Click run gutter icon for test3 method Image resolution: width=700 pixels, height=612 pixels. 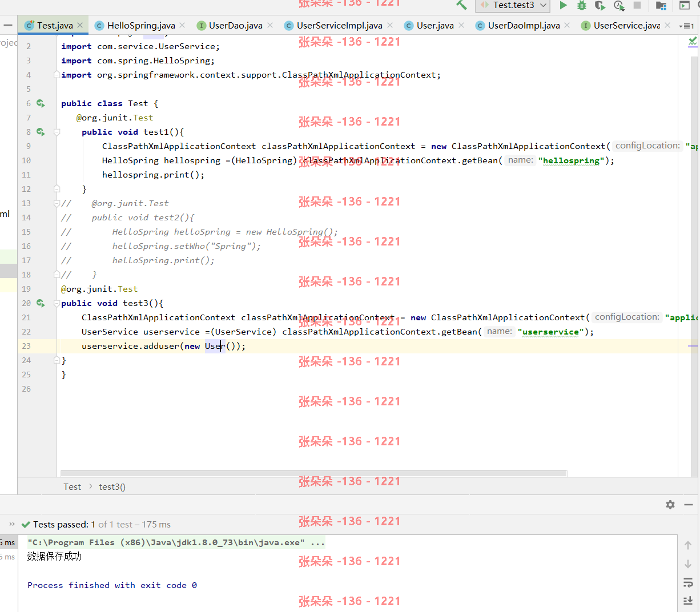pos(41,303)
